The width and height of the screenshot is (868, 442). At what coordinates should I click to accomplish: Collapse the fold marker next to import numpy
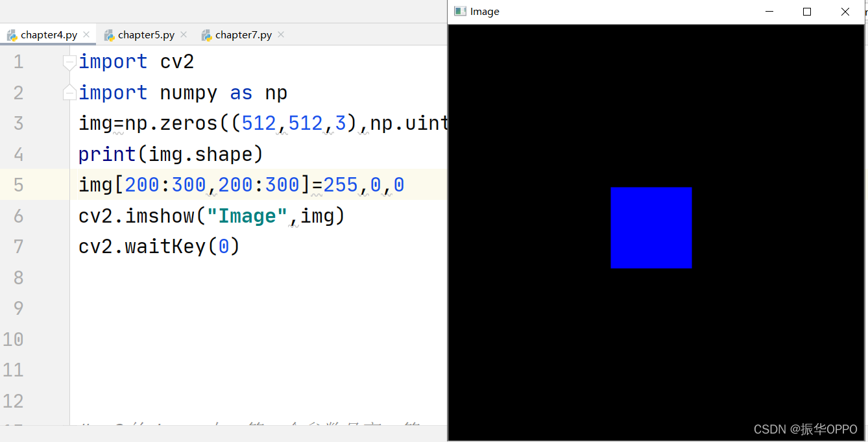pyautogui.click(x=69, y=92)
